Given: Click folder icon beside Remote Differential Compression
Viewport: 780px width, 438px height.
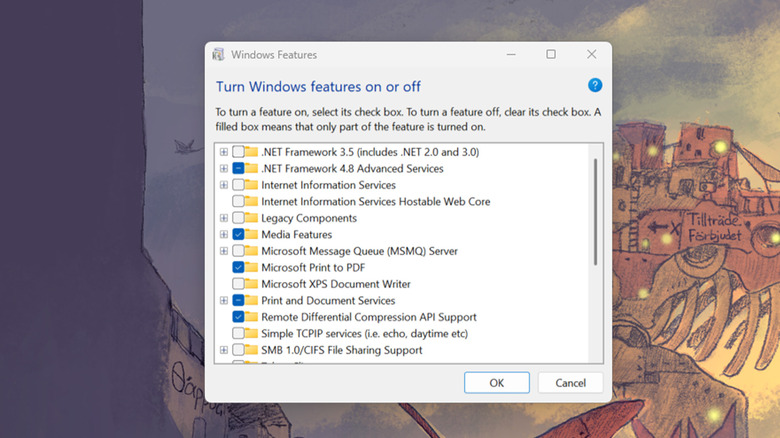Looking at the screenshot, I should [251, 317].
